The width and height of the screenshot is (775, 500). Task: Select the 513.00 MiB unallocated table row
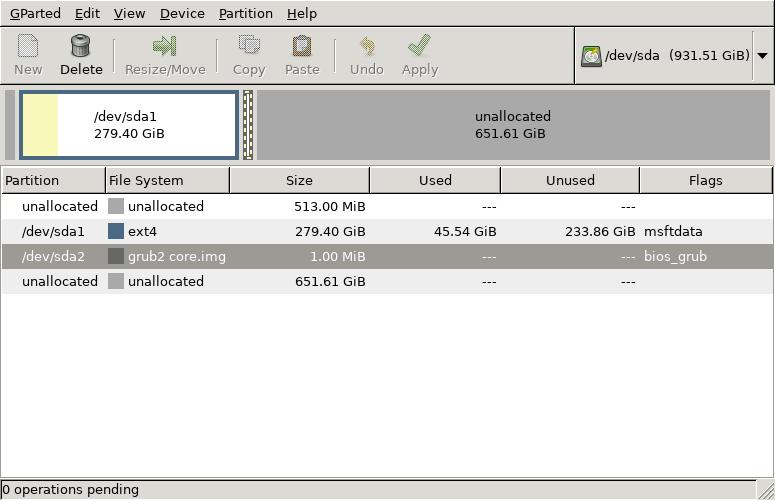click(387, 206)
